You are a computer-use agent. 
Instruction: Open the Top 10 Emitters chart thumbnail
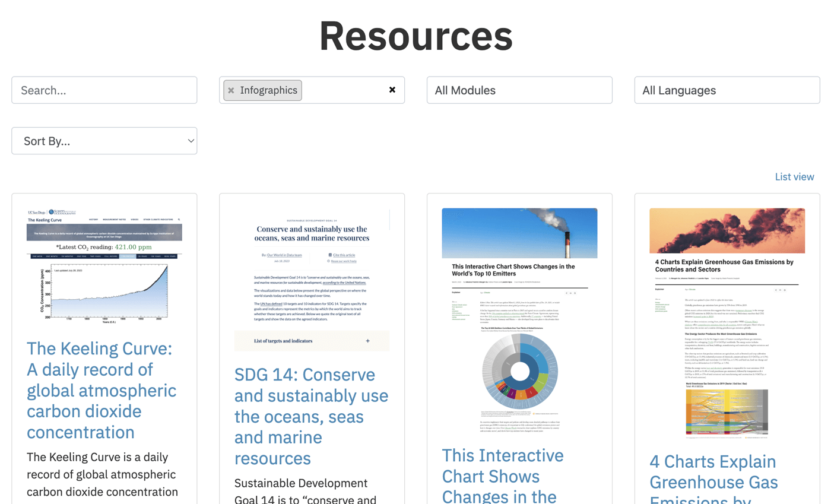pos(519,320)
